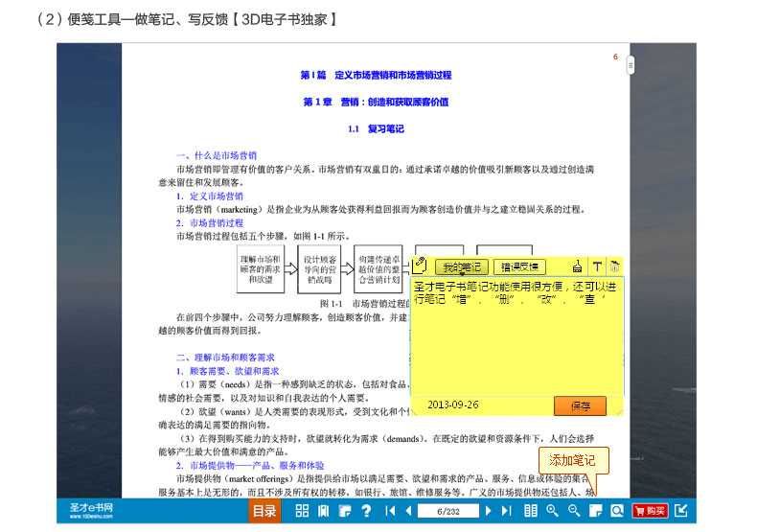Go to the previous page
The width and height of the screenshot is (757, 532).
tap(408, 511)
